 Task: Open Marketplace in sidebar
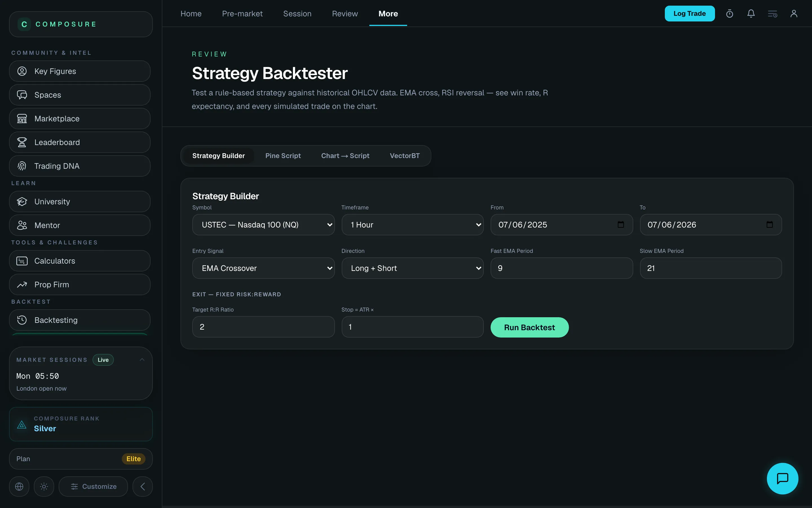[x=80, y=119]
